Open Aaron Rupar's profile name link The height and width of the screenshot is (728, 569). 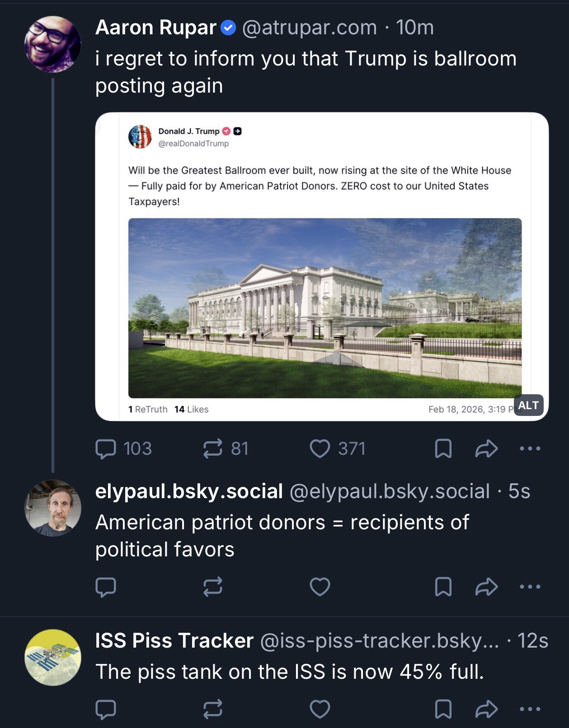156,28
